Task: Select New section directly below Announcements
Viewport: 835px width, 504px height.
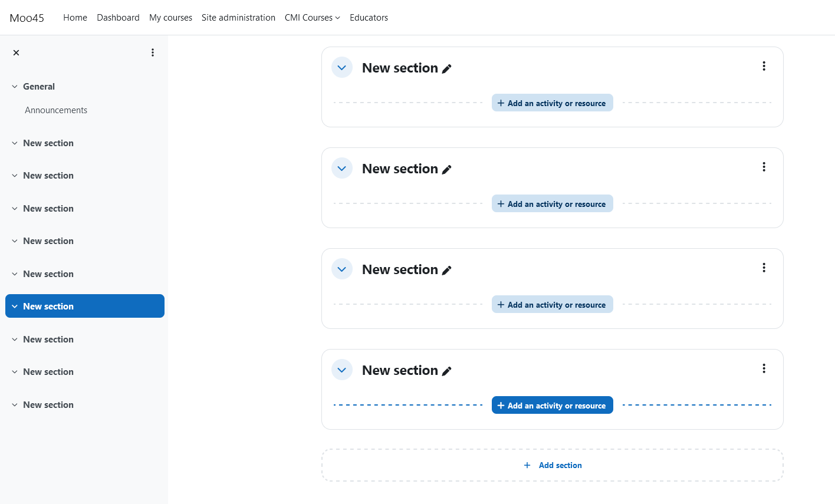Action: click(48, 143)
